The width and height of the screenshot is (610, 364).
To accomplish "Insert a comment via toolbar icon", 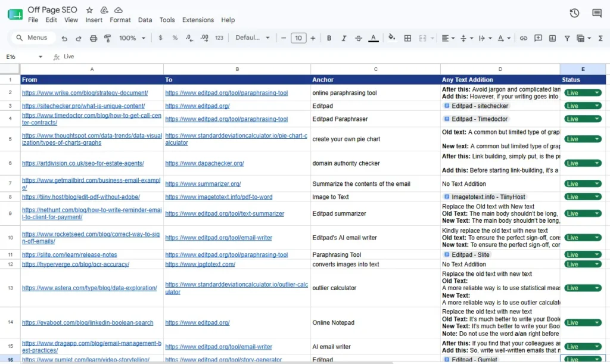I will pos(538,38).
